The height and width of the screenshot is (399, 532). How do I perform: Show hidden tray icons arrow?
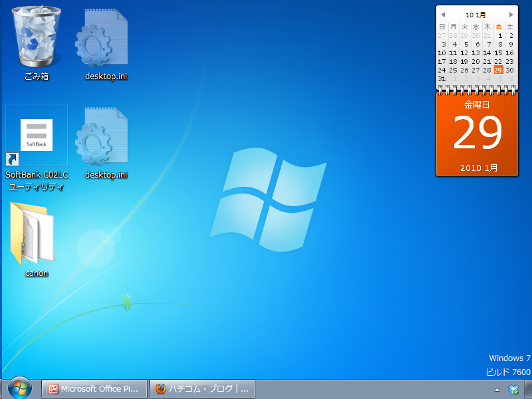click(x=497, y=390)
